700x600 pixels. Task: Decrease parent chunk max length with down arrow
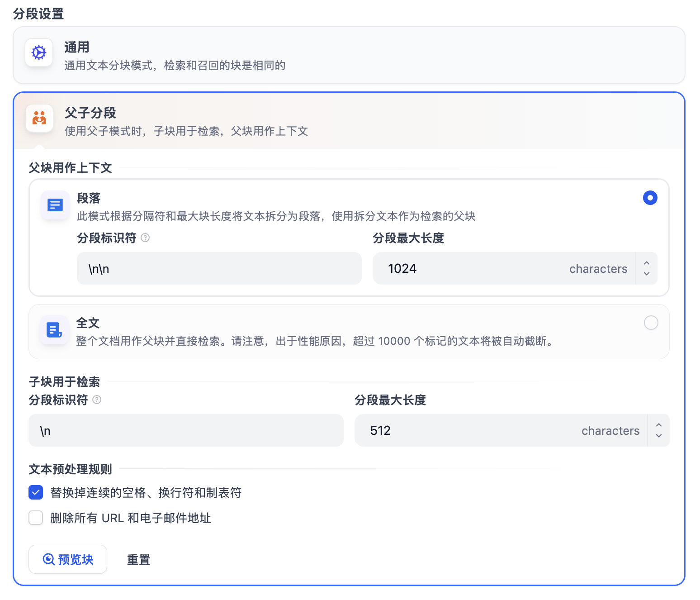647,274
